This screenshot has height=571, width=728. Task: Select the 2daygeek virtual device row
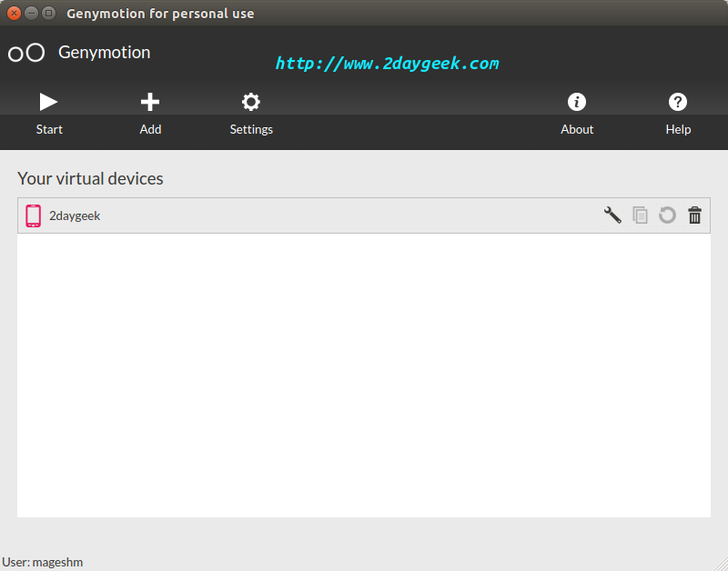point(363,215)
